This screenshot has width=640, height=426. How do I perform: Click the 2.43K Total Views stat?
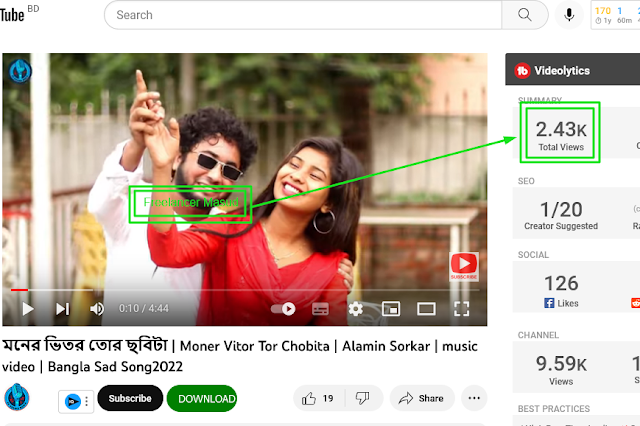[x=561, y=135]
